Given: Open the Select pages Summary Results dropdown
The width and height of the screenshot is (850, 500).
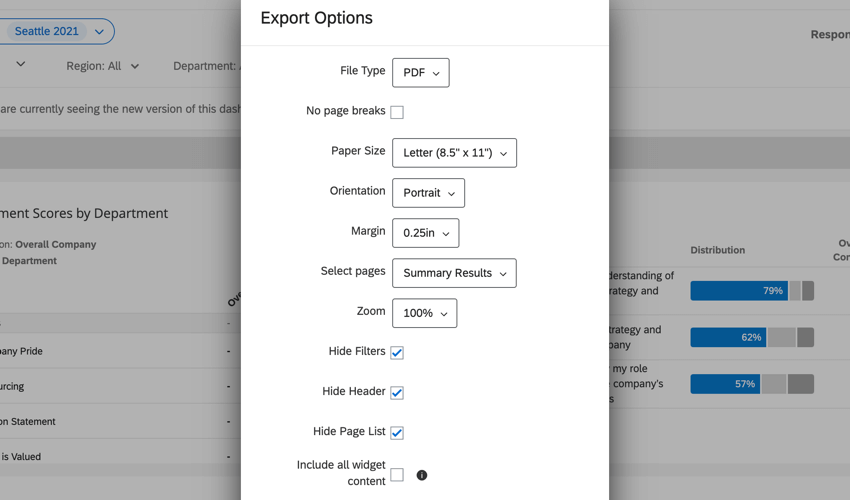Looking at the screenshot, I should [454, 273].
